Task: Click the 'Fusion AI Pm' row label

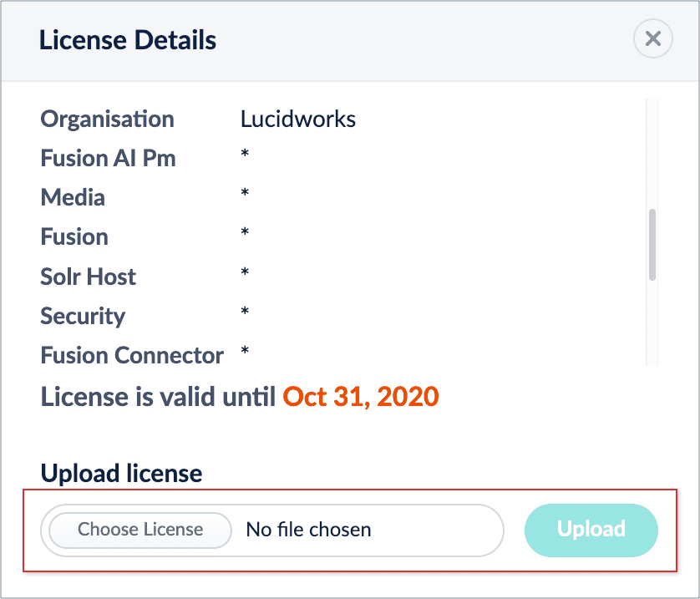Action: [108, 159]
